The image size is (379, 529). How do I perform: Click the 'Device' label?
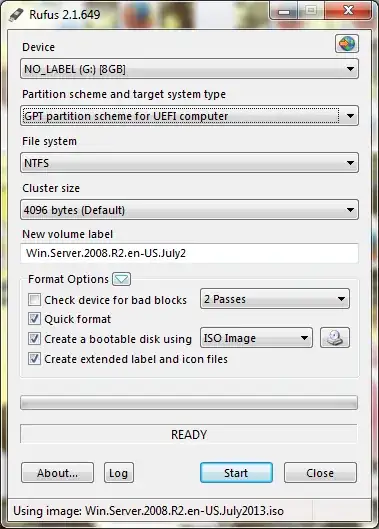pyautogui.click(x=38, y=47)
